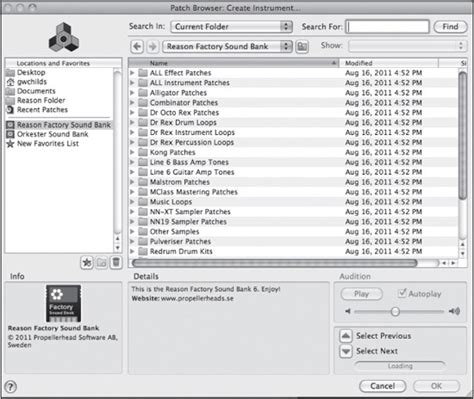Screen dimensions: 474x399
Task: Expand the Dr Octo Rex Patches folder
Action: click(132, 112)
